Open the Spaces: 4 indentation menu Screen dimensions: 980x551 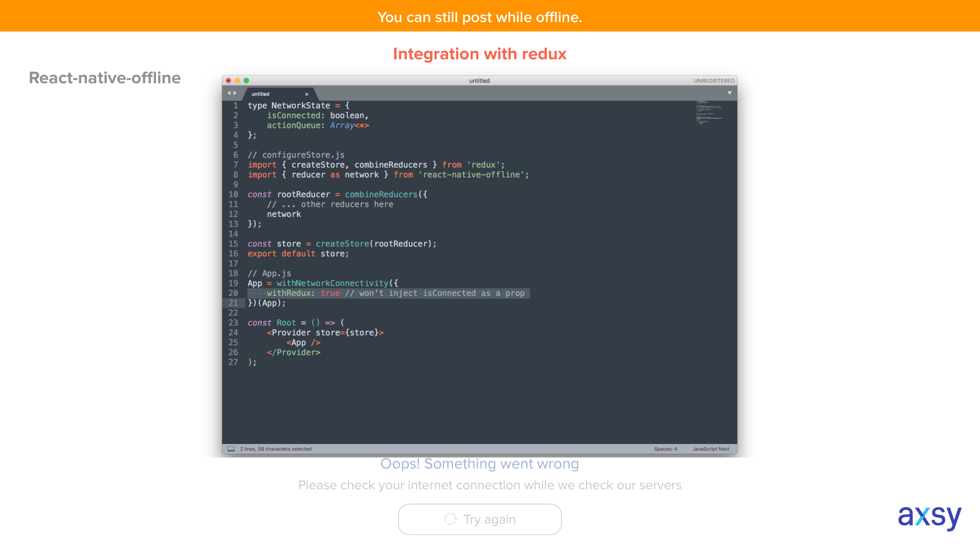(x=665, y=449)
